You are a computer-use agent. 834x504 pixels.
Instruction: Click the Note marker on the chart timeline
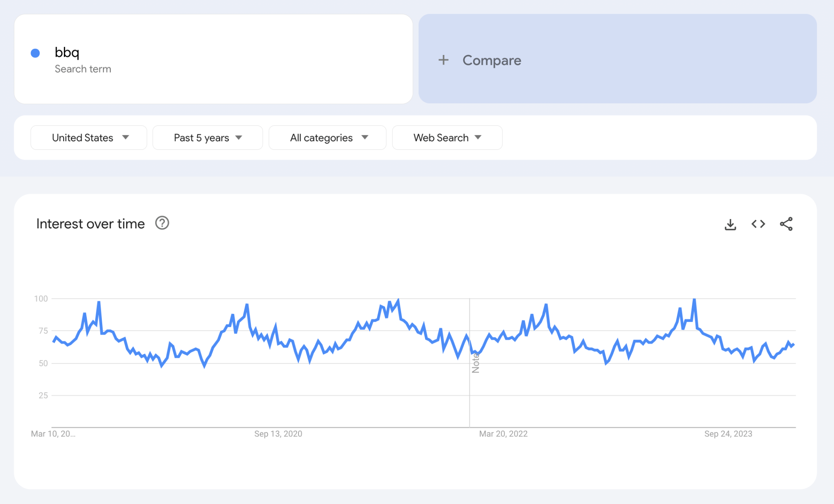click(476, 362)
